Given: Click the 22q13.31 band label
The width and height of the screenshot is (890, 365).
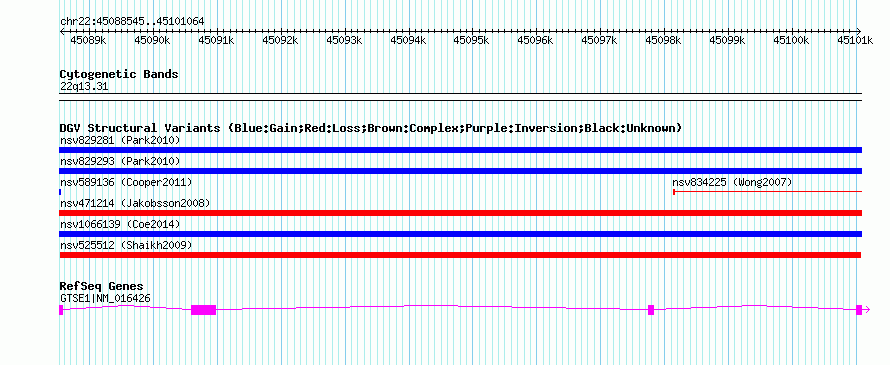Looking at the screenshot, I should click(x=84, y=87).
